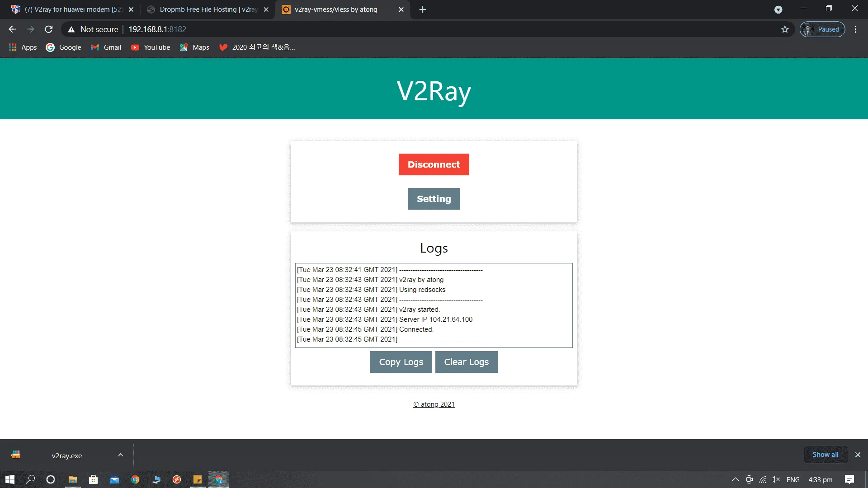The width and height of the screenshot is (868, 488).
Task: Open the atong 2021 footer link
Action: pos(434,404)
